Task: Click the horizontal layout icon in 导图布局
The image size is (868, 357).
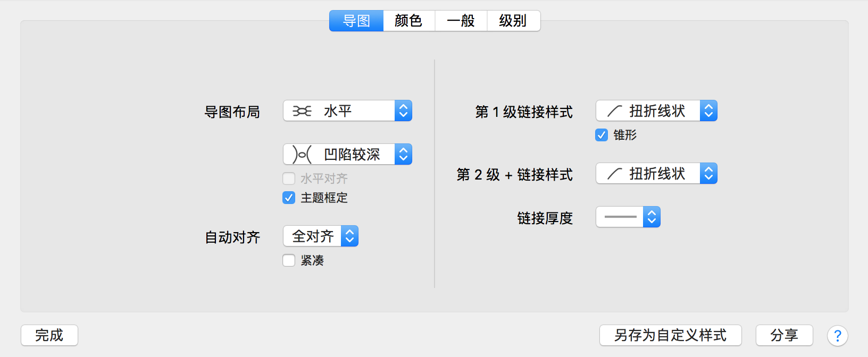Action: coord(302,111)
